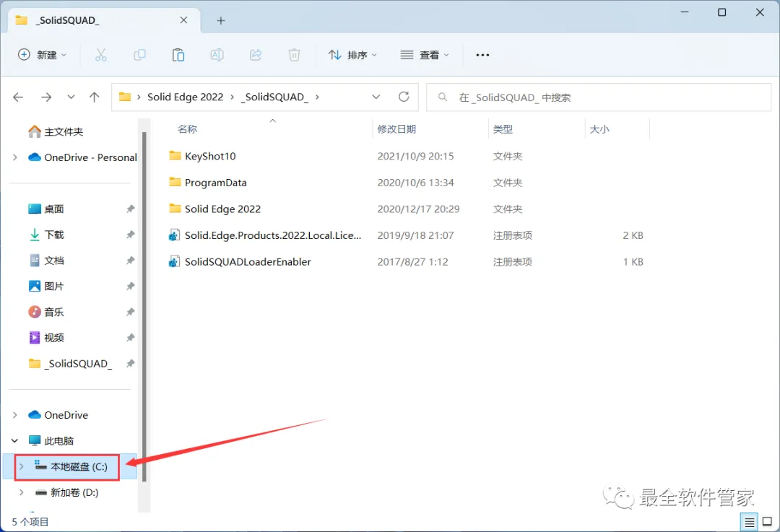The height and width of the screenshot is (532, 780).
Task: Select OneDrive under the lower tree section
Action: [58, 415]
